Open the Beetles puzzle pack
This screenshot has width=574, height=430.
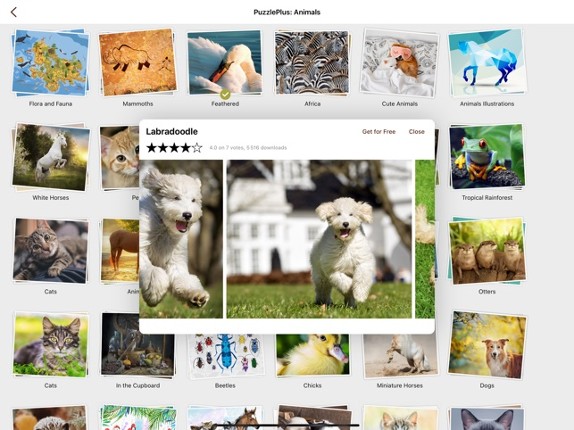tap(225, 356)
